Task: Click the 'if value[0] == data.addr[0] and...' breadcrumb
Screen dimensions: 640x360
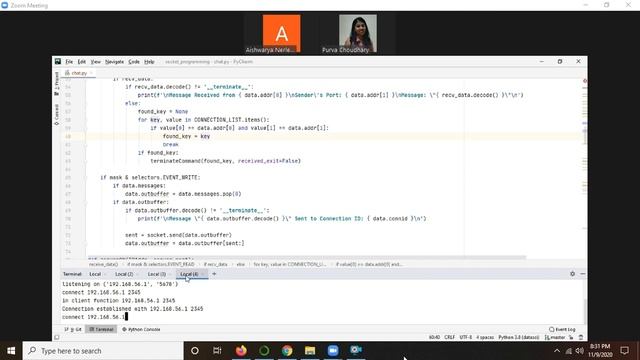Action: pos(369,264)
